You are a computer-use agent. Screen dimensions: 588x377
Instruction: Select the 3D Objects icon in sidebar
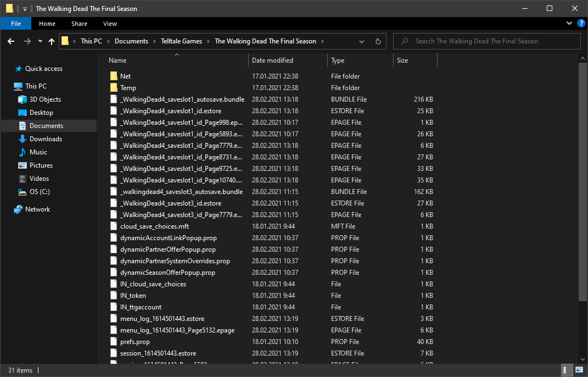point(23,99)
